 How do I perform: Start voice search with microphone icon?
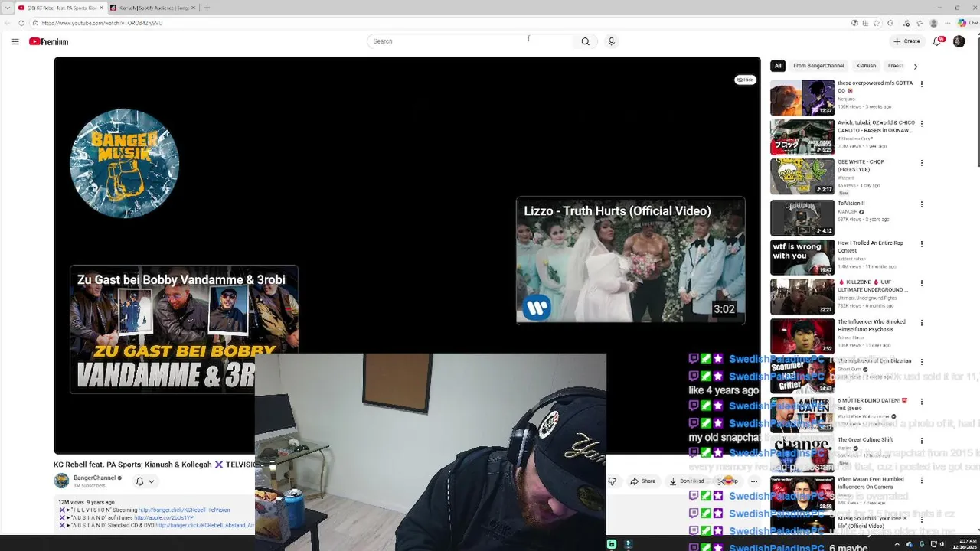click(x=611, y=41)
